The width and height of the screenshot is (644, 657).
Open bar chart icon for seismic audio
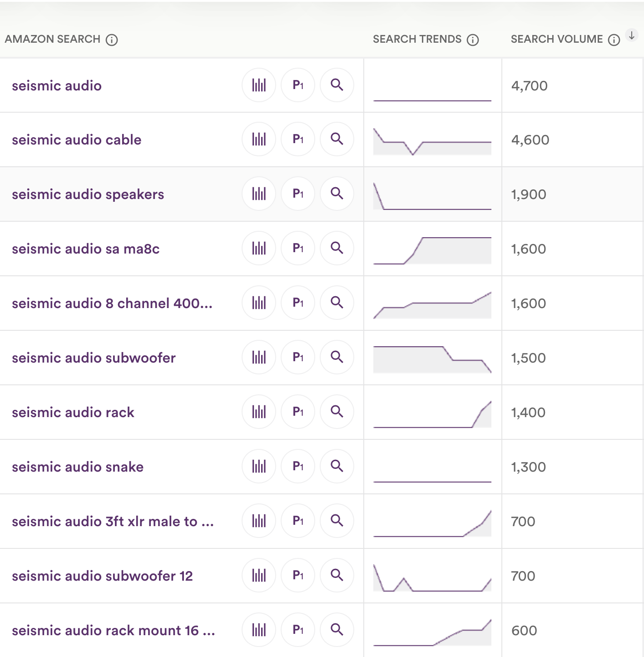tap(259, 85)
